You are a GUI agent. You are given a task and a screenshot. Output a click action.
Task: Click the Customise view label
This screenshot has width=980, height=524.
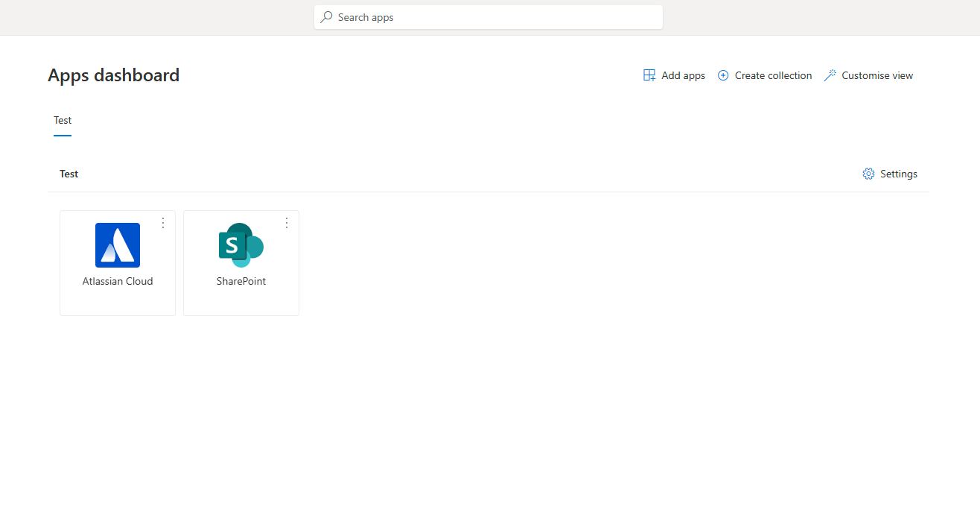coord(877,75)
